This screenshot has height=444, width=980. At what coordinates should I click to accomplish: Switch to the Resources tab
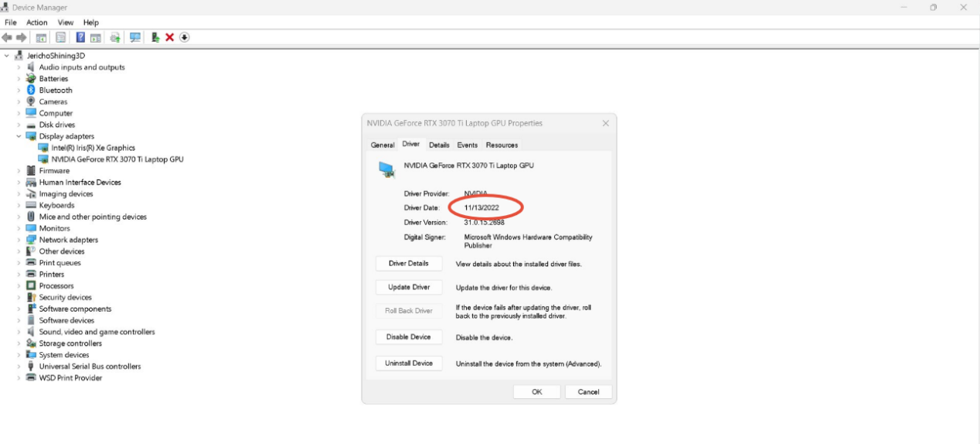click(x=502, y=145)
